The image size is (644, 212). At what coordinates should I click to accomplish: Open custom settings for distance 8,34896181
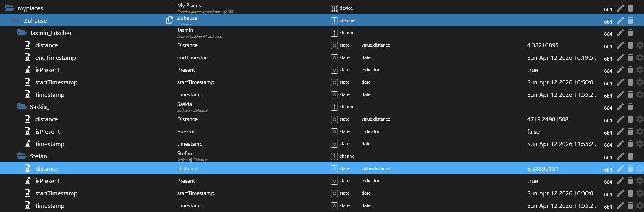coord(640,168)
